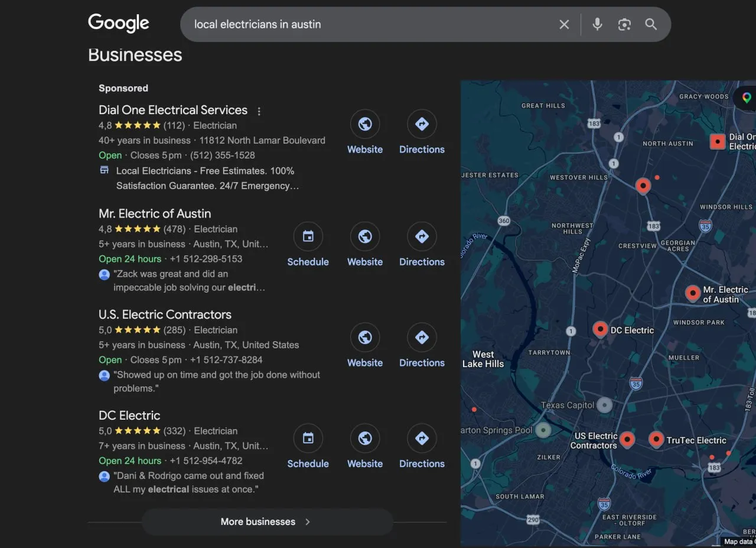756x548 pixels.
Task: Open Dial One Electrical Services website
Action: click(365, 132)
